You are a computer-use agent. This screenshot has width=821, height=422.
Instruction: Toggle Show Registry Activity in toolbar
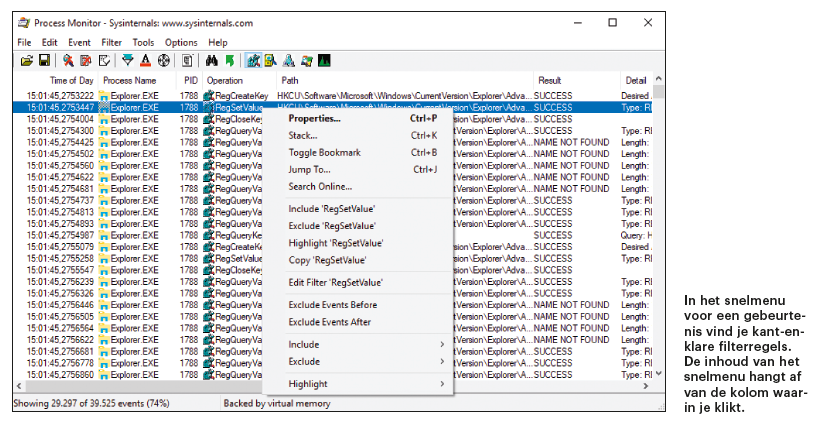click(x=253, y=61)
